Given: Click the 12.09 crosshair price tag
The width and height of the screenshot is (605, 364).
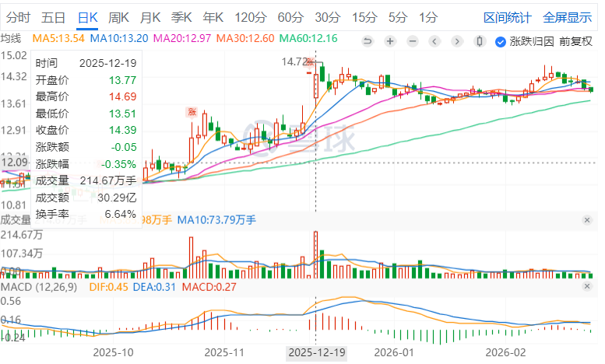Looking at the screenshot, I should [x=15, y=162].
